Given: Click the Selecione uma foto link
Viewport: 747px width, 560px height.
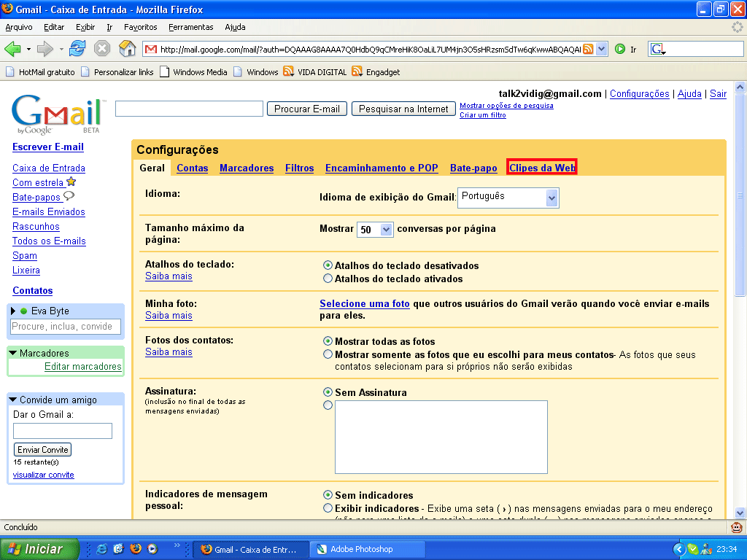Looking at the screenshot, I should click(365, 304).
